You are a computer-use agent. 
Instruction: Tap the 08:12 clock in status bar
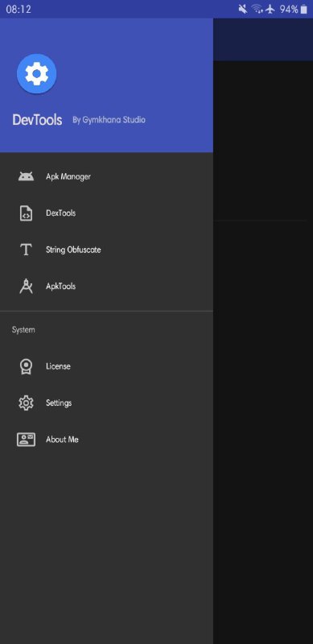18,9
